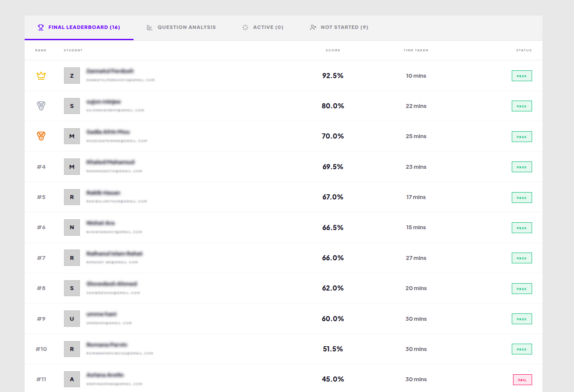574x392 pixels.
Task: Click the M avatar in the 69.5% row
Action: click(72, 167)
